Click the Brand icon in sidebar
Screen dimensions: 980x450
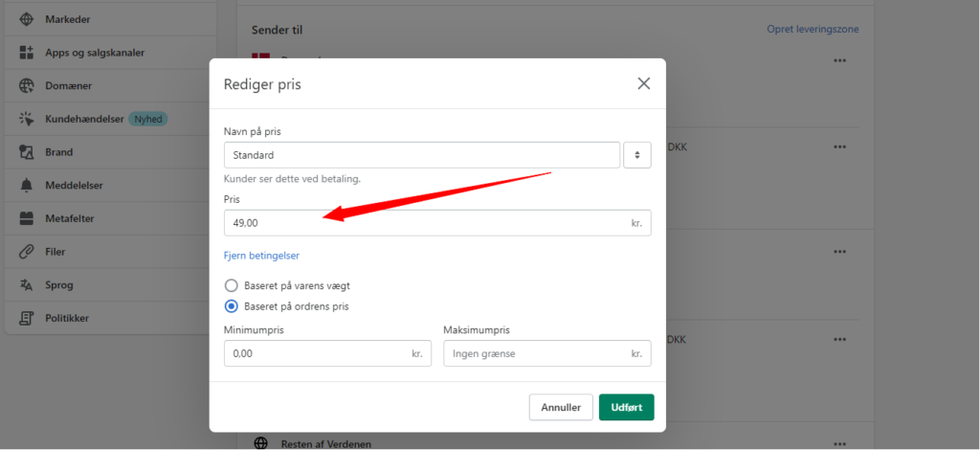point(26,152)
